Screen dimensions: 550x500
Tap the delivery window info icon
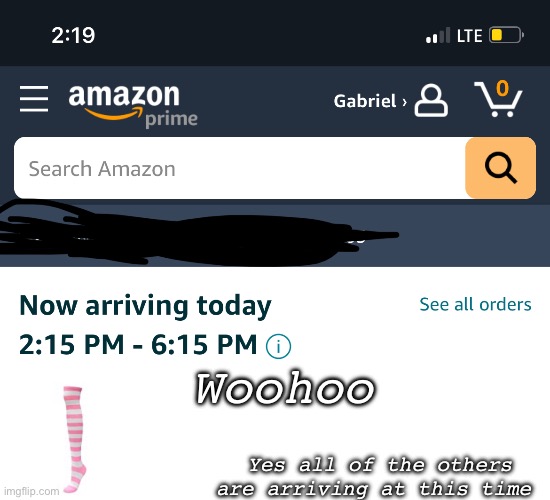click(x=279, y=346)
